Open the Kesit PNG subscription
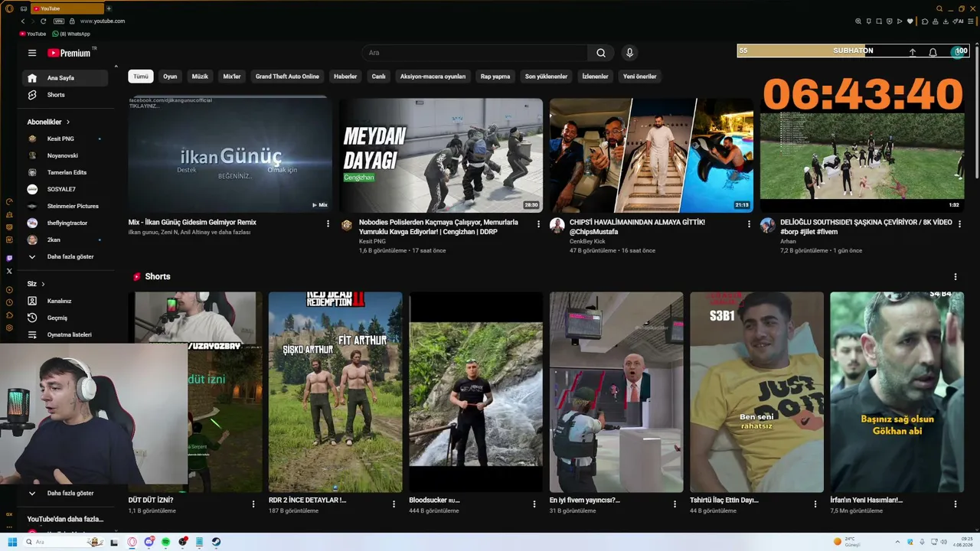 pos(65,139)
